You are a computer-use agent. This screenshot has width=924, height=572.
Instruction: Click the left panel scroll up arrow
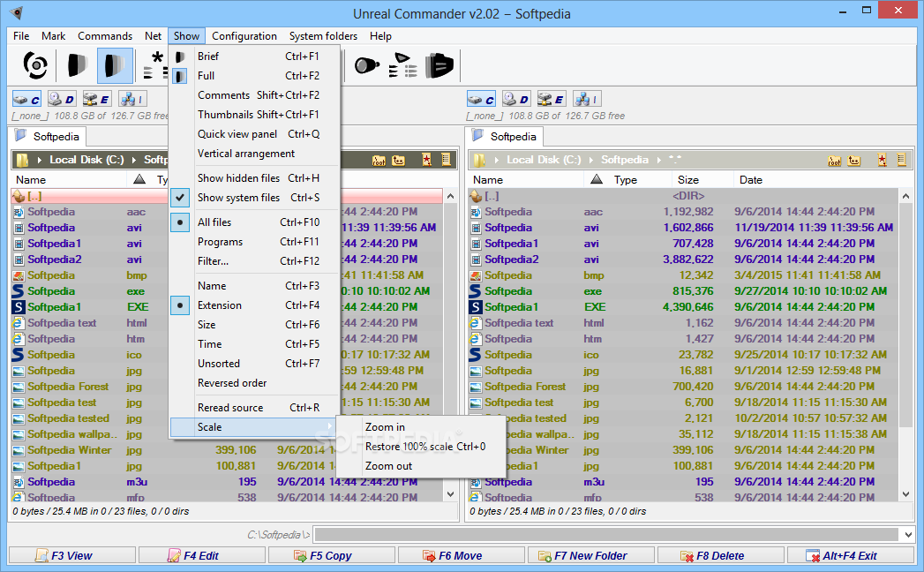tap(450, 196)
